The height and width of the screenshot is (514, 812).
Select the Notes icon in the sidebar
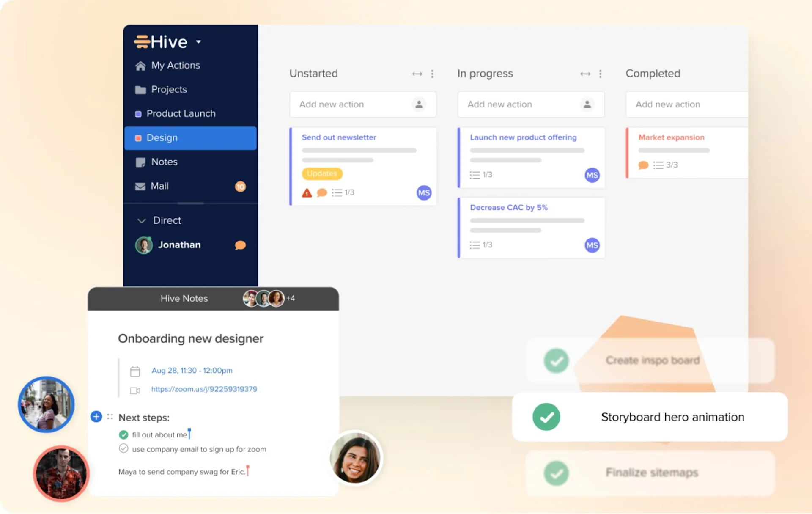pos(140,162)
